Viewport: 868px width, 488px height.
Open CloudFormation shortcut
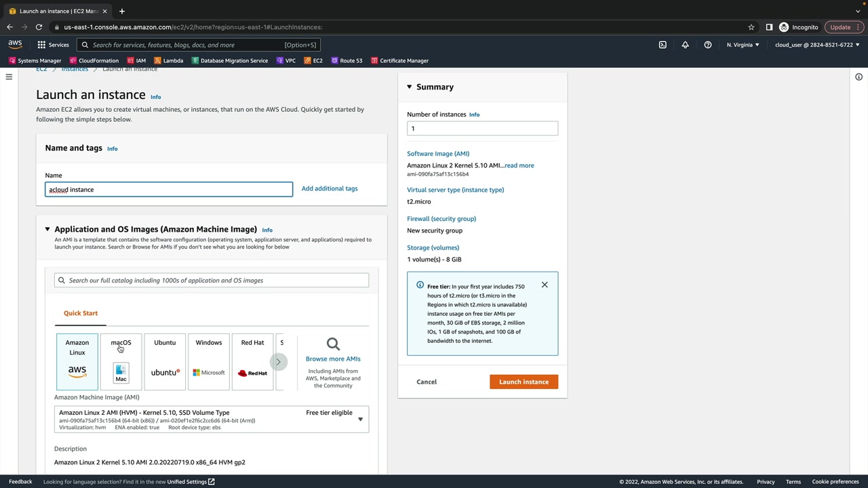click(x=94, y=60)
